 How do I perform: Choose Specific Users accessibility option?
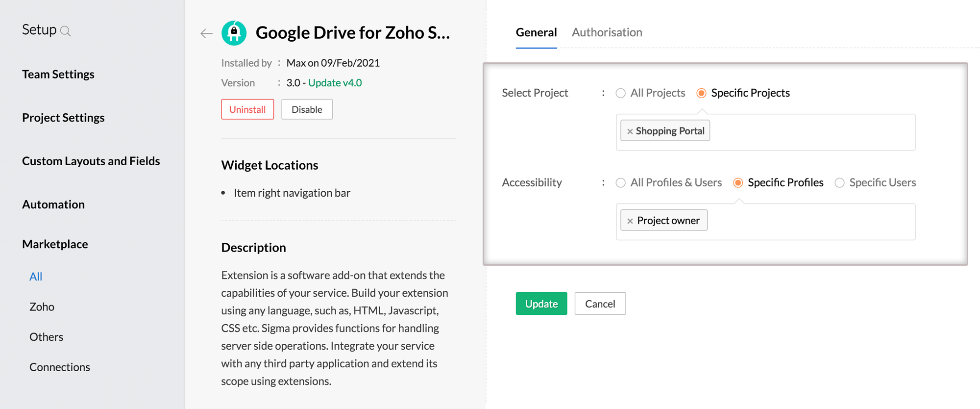pos(840,183)
